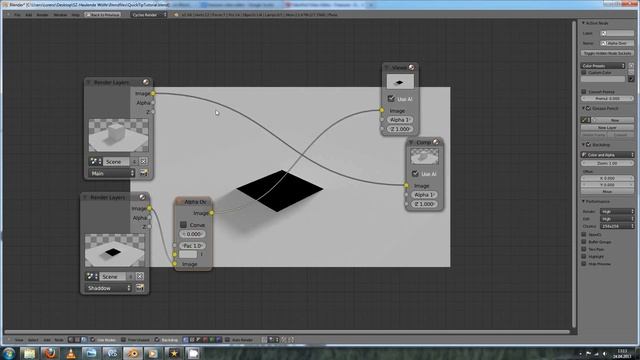Click the render icon beside the Shadow layer dropdown
Viewport: 640px width, 360px height.
pos(140,288)
